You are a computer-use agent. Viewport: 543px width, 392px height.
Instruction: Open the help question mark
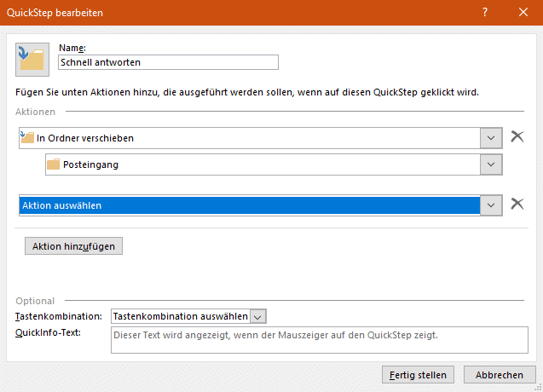(485, 13)
